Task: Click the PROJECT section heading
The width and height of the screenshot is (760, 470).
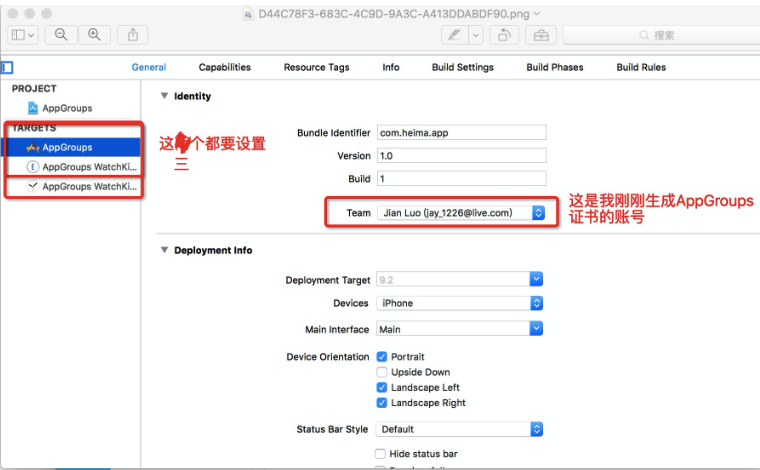Action: [x=34, y=89]
